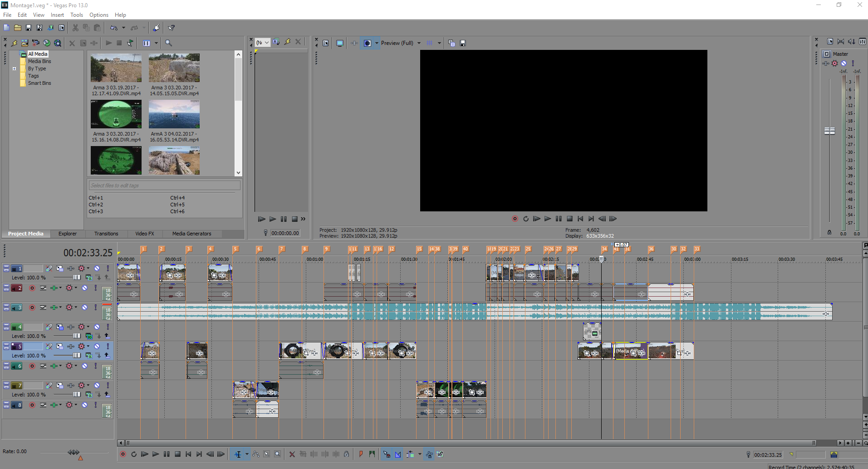
Task: Activate the timeline Zoom Edit tool
Action: coord(278,454)
